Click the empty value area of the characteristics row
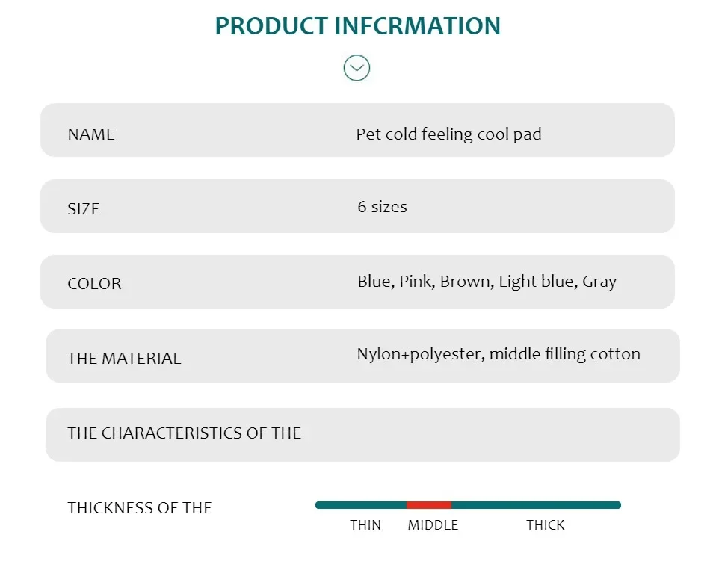The image size is (716, 588). 493,434
